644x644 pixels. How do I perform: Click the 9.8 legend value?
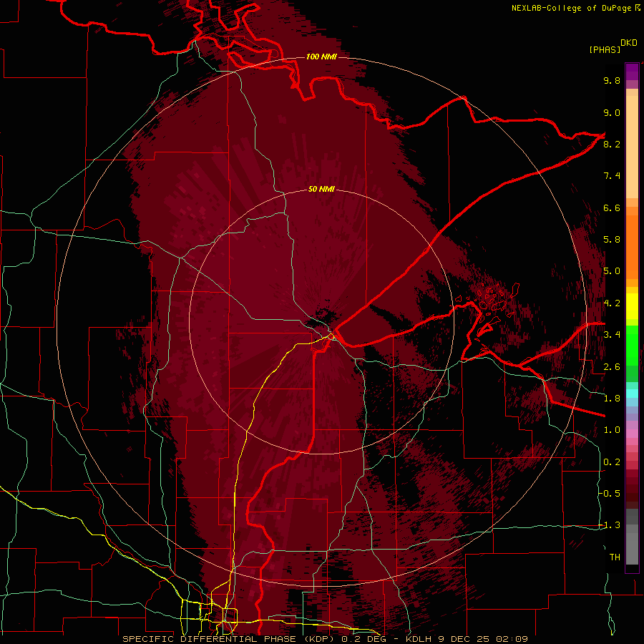click(x=612, y=80)
